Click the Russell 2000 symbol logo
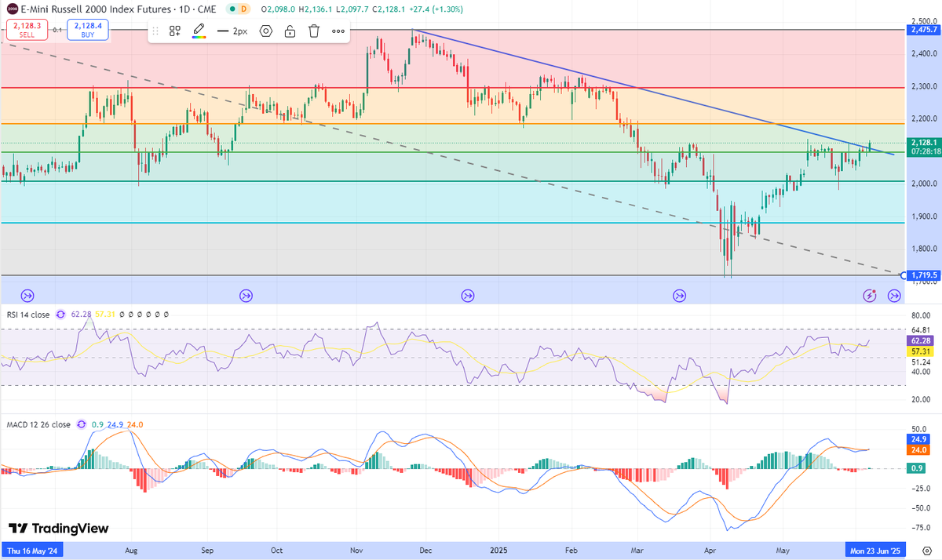The image size is (942, 560). [x=10, y=9]
